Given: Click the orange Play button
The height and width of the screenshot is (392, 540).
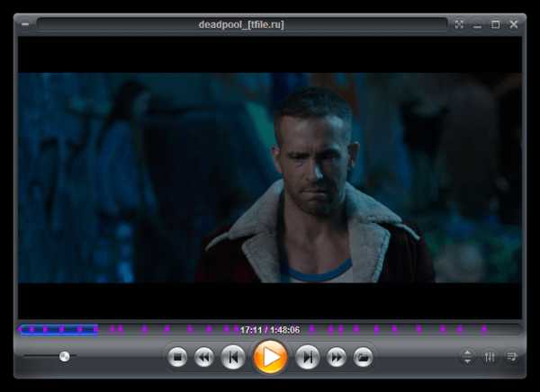Looking at the screenshot, I should [270, 357].
